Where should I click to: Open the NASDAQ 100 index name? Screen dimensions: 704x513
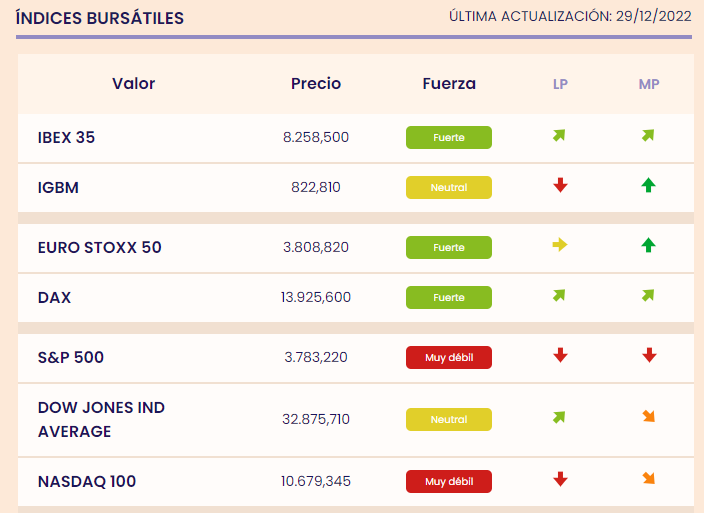[87, 482]
